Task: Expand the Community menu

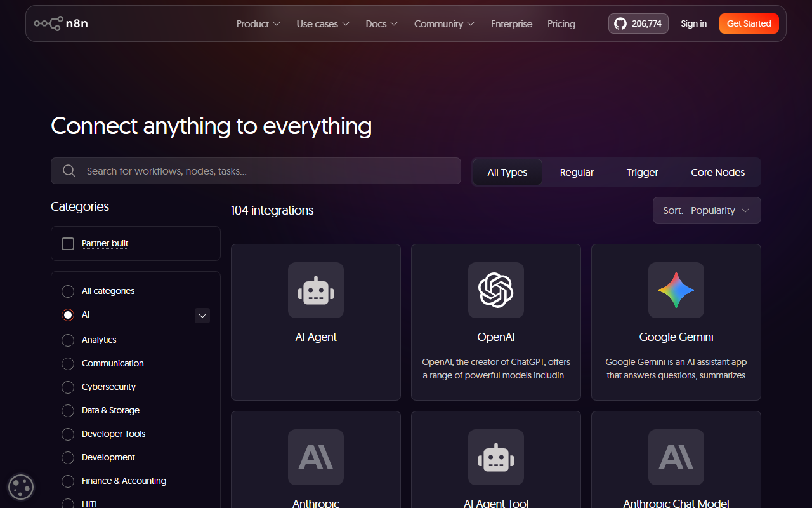Action: pyautogui.click(x=444, y=24)
